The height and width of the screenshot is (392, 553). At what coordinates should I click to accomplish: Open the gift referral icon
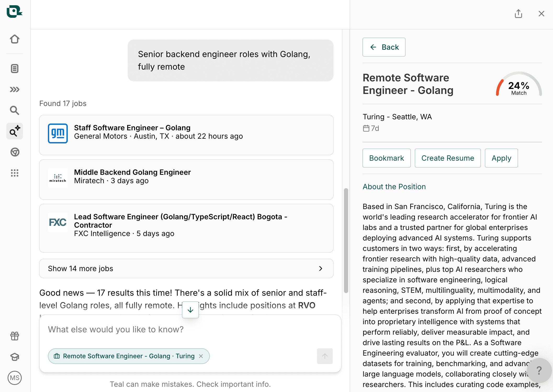pyautogui.click(x=15, y=336)
